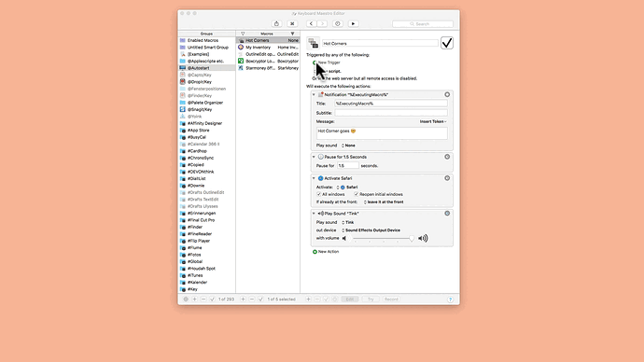The width and height of the screenshot is (644, 362).
Task: Collapse the Play Sound Tink action triangle
Action: (x=314, y=214)
